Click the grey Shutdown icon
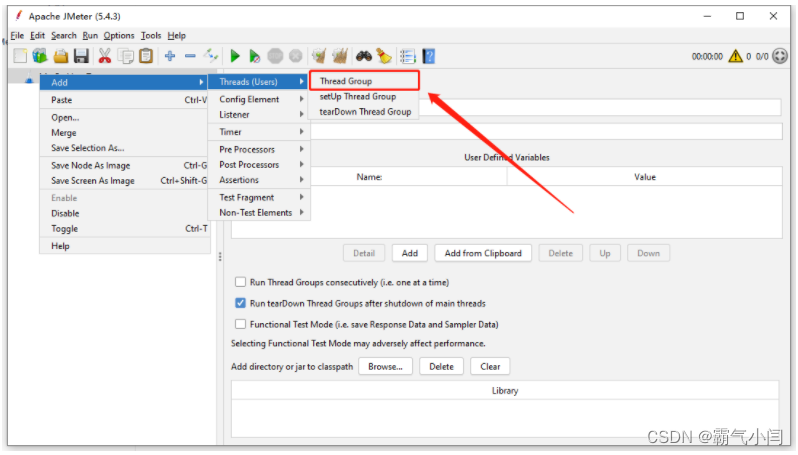Screen dimensions: 798x455 point(296,56)
